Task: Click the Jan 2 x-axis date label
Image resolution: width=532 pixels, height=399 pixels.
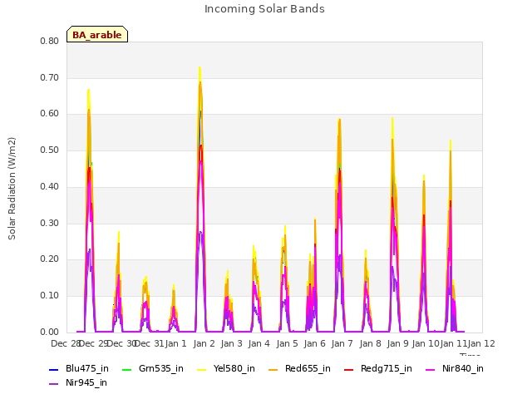Action: pyautogui.click(x=204, y=343)
